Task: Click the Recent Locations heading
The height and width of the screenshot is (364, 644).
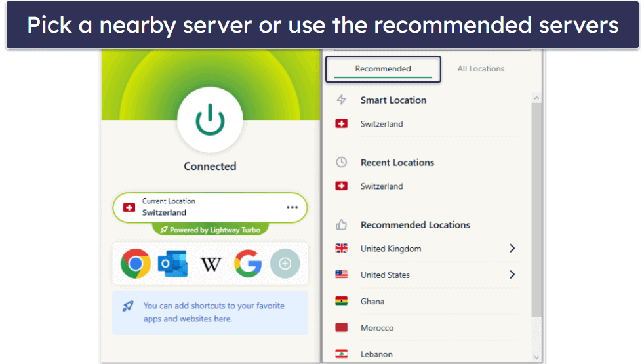Action: [397, 162]
